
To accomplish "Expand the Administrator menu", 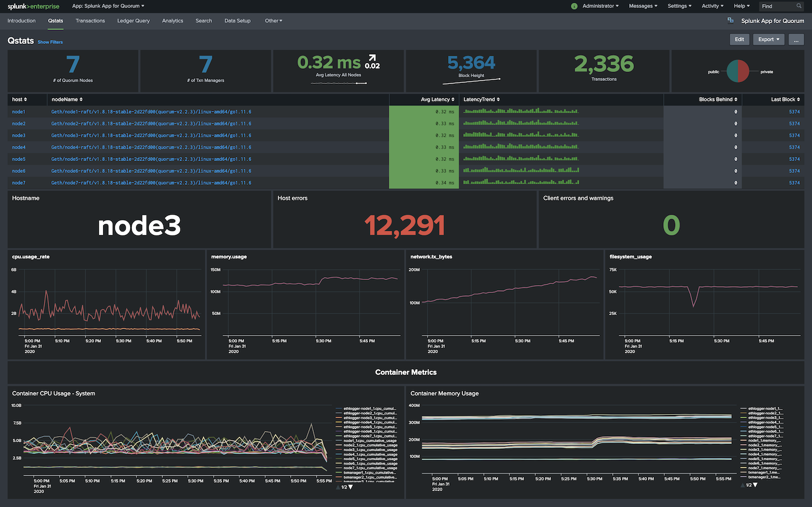I will tap(600, 6).
